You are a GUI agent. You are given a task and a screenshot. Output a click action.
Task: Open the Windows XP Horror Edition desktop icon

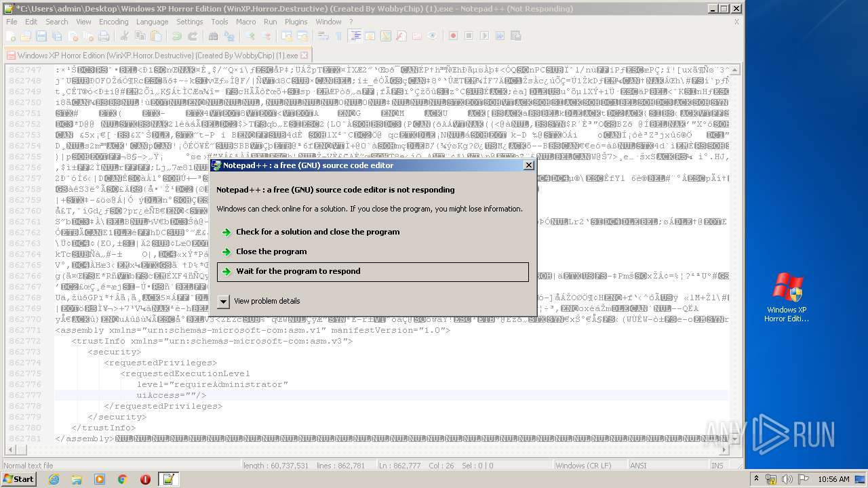(x=787, y=298)
